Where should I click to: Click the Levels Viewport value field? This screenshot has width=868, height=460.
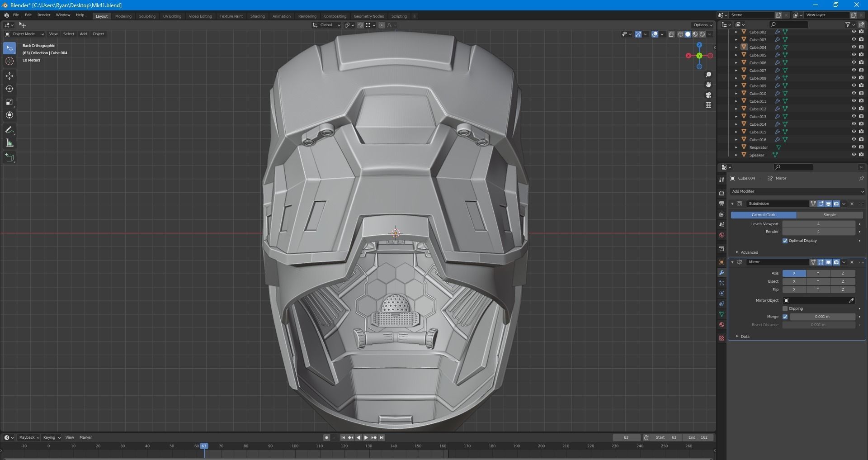818,224
